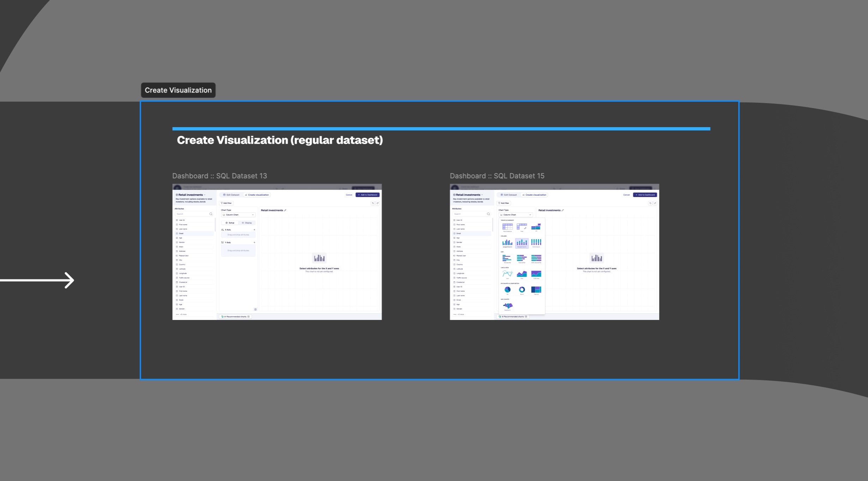Select Address attribute in Dataset 13 frame
Screen dimensions: 868x481
[194, 251]
